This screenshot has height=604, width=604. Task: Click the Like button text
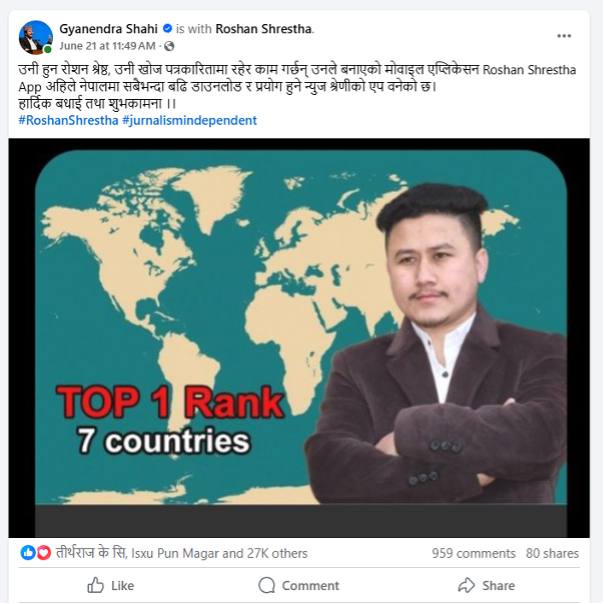coord(122,586)
